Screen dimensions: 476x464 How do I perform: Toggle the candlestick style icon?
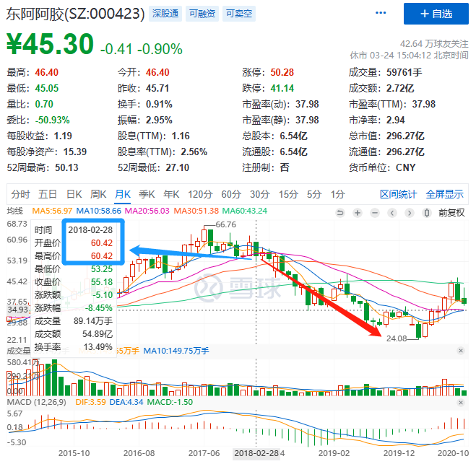pyautogui.click(x=427, y=213)
